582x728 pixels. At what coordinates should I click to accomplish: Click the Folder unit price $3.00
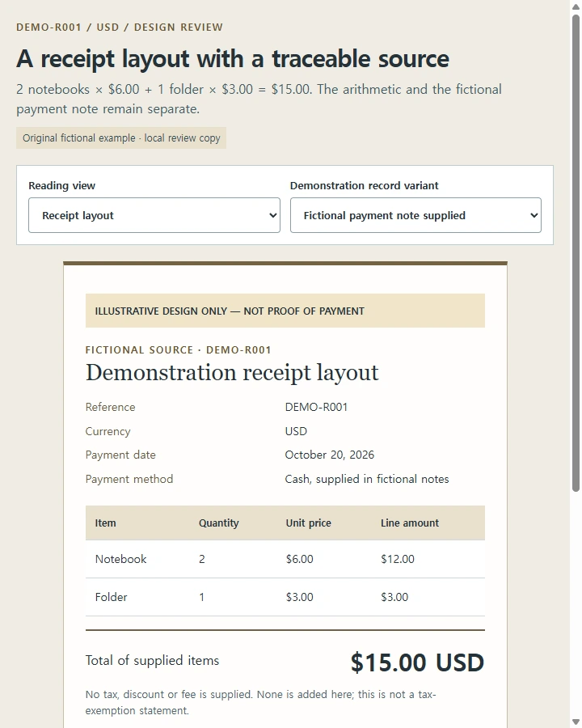tap(299, 597)
